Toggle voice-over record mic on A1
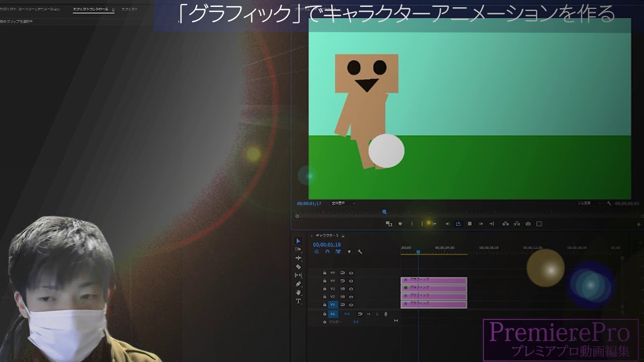 click(385, 314)
